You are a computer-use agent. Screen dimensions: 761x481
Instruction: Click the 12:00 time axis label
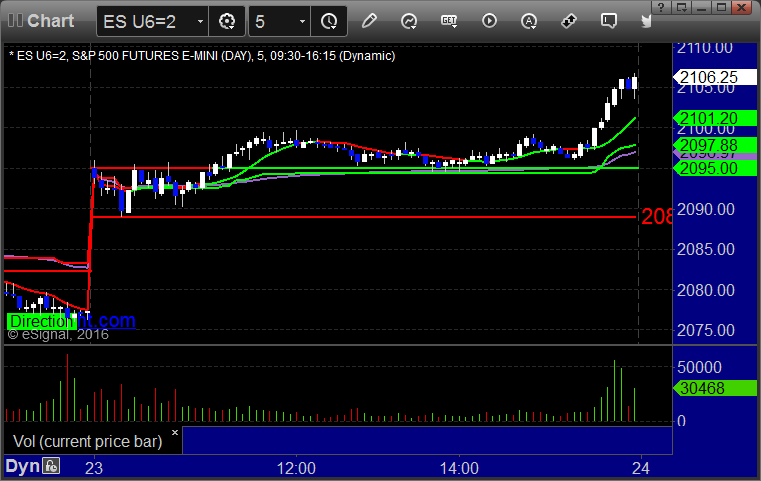(296, 468)
